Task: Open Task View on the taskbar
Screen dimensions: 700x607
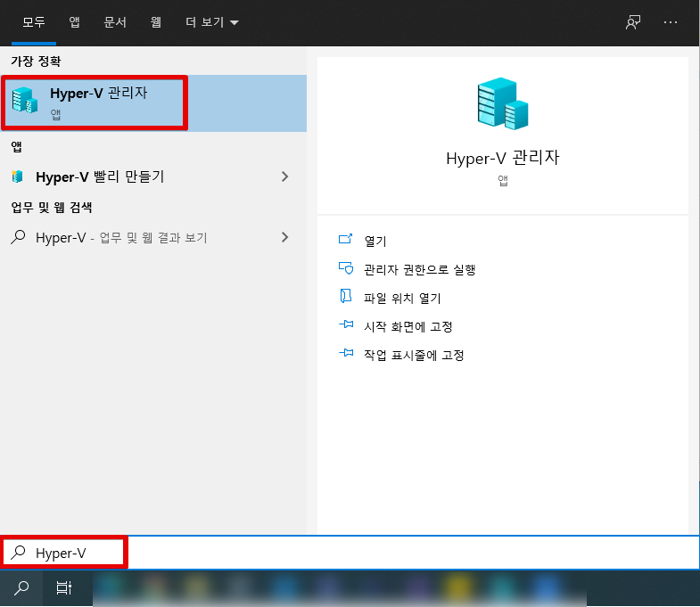Action: point(64,588)
